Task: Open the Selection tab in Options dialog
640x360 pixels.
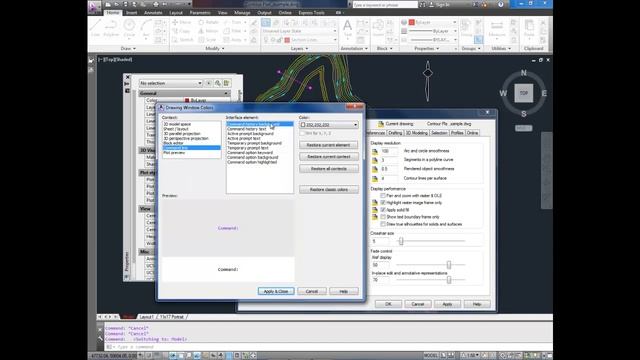Action: tap(439, 133)
